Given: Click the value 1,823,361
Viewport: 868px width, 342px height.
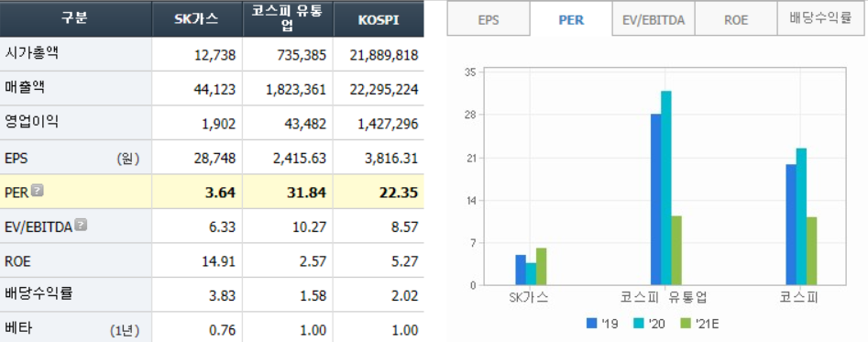Looking at the screenshot, I should click(x=296, y=90).
